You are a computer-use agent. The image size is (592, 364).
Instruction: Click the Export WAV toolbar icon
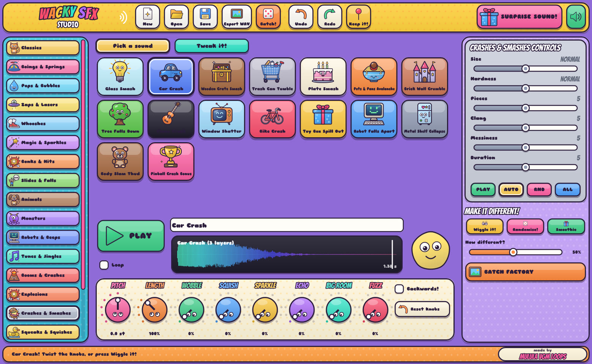click(x=237, y=17)
